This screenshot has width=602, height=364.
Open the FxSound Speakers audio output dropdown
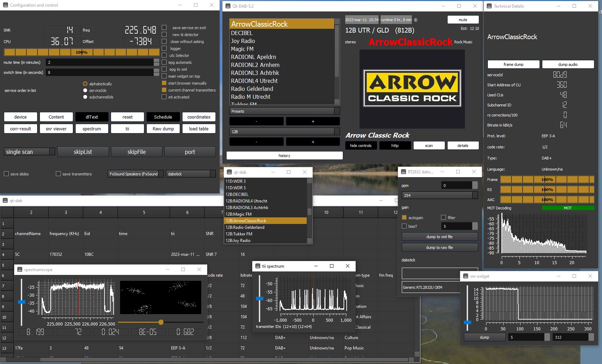pyautogui.click(x=136, y=174)
